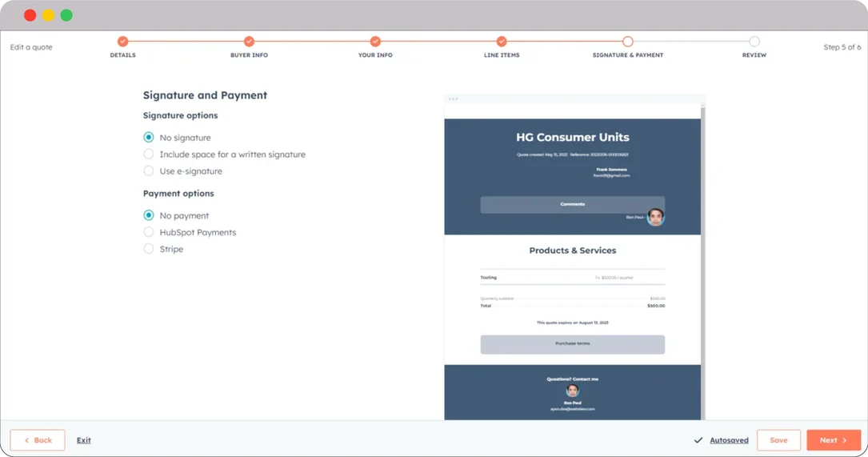Click the Save button
868x457 pixels.
click(778, 440)
